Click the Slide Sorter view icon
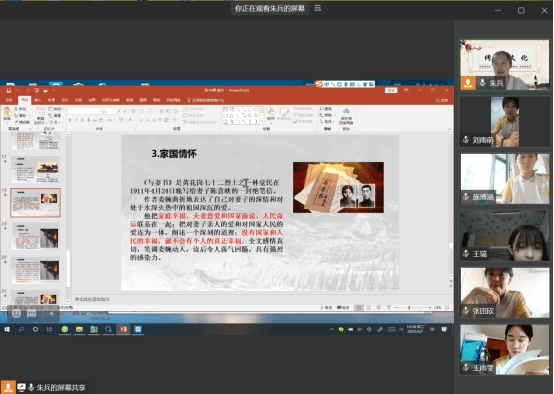 (369, 308)
